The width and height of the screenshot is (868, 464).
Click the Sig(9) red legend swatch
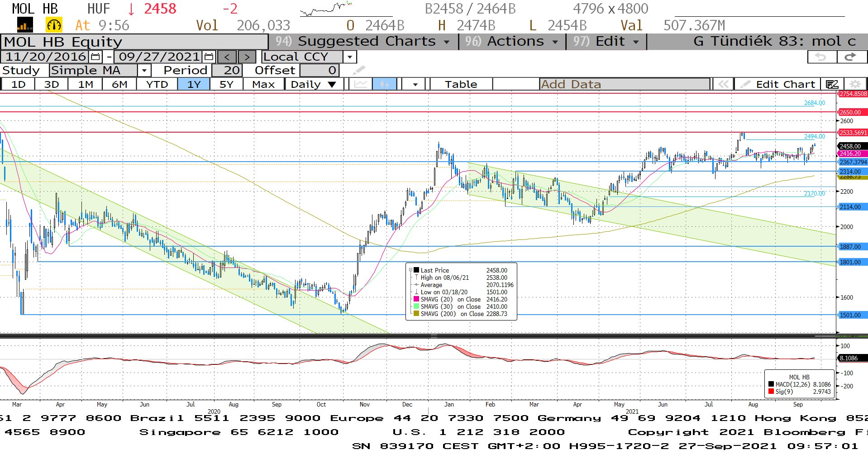pyautogui.click(x=771, y=392)
